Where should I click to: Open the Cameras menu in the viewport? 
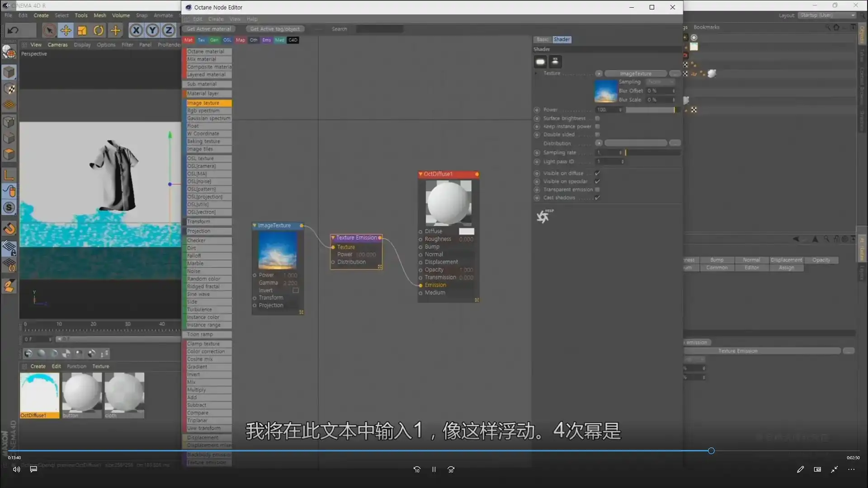click(x=57, y=45)
